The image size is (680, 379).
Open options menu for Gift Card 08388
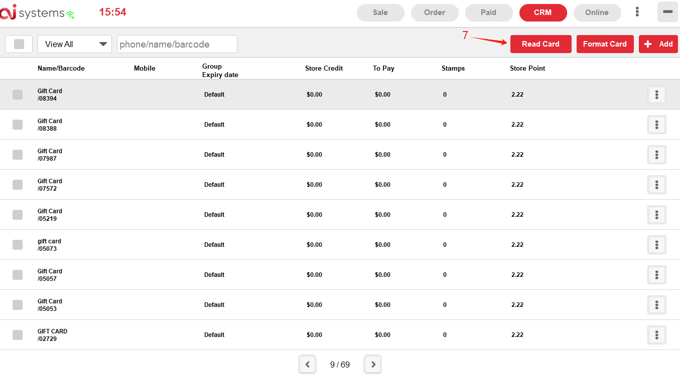click(x=657, y=124)
